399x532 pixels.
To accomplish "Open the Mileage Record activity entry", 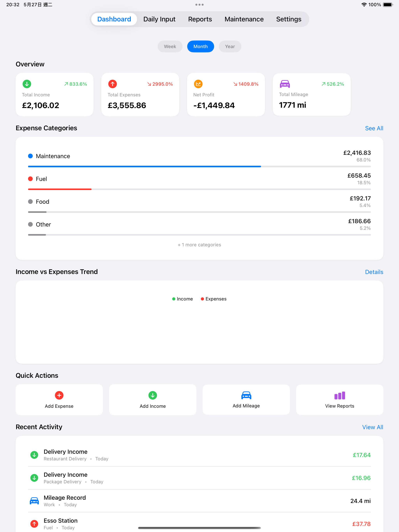I will coord(199,501).
